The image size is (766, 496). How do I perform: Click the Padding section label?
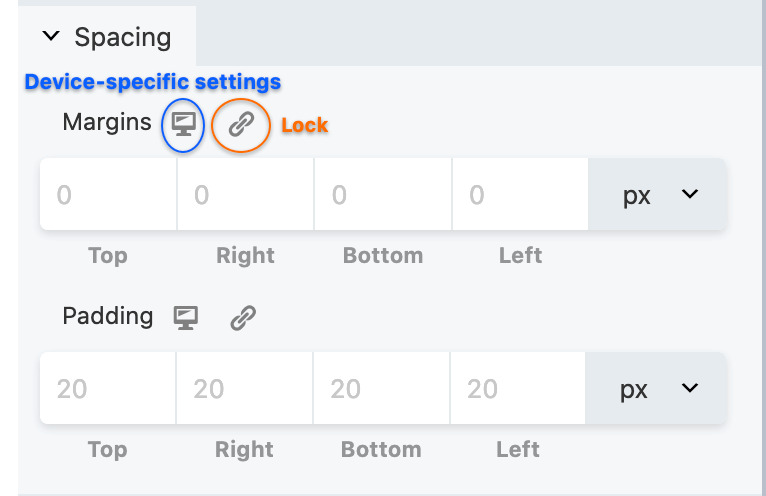pyautogui.click(x=108, y=316)
